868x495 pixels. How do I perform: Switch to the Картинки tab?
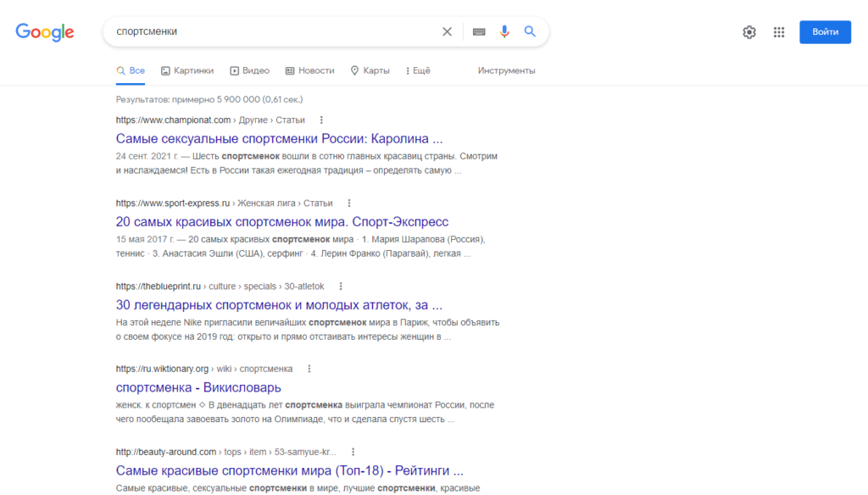[x=186, y=70]
